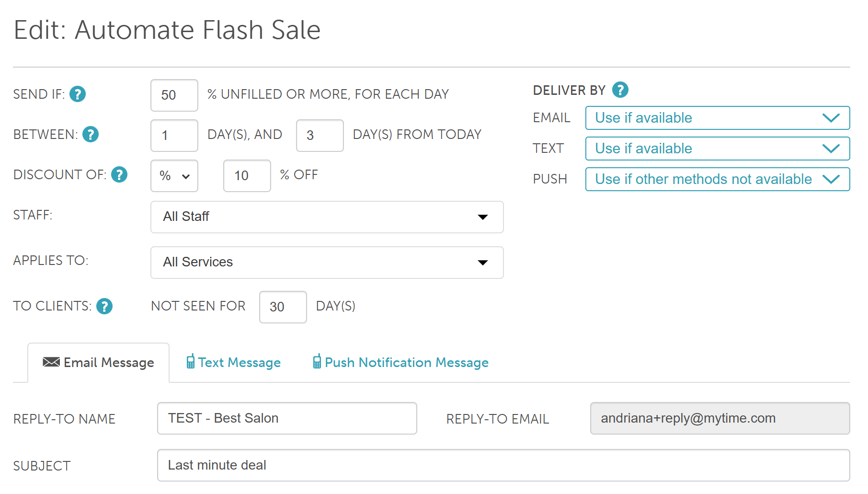The height and width of the screenshot is (494, 868).
Task: Open the PUSH delivery method dropdown
Action: [717, 179]
